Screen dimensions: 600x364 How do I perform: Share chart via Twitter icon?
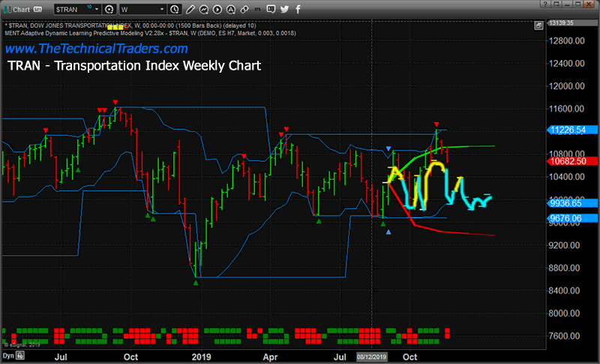(x=284, y=9)
